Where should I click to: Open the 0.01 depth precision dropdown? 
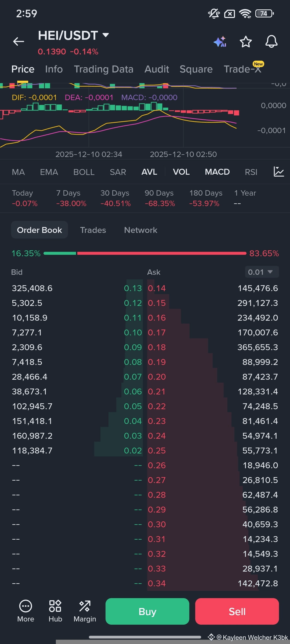[262, 272]
